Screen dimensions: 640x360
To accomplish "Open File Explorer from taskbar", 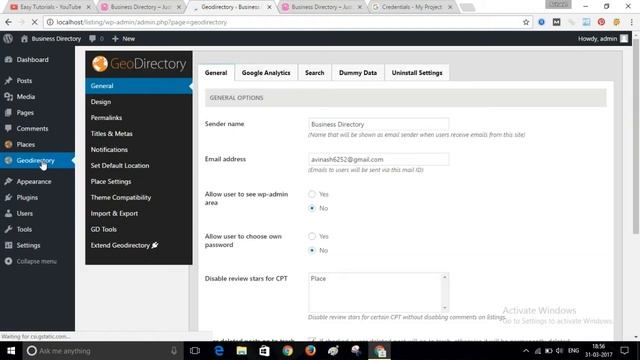I will coord(242,351).
